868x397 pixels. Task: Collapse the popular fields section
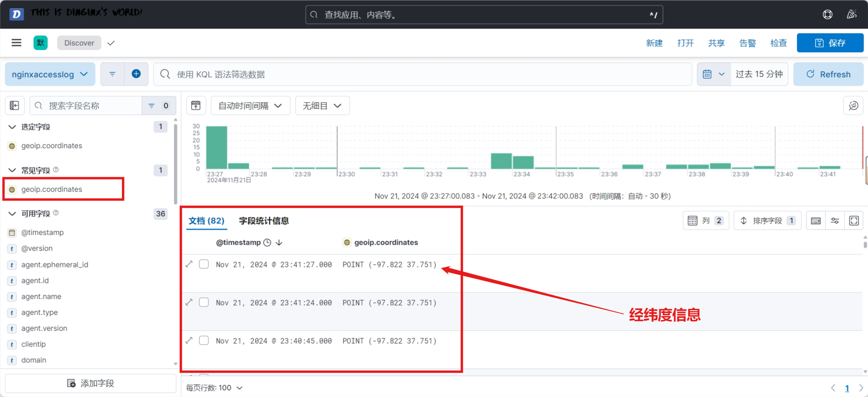[12, 170]
